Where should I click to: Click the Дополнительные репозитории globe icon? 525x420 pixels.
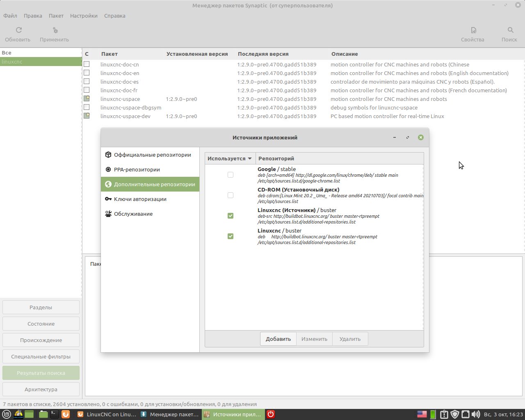coord(108,184)
